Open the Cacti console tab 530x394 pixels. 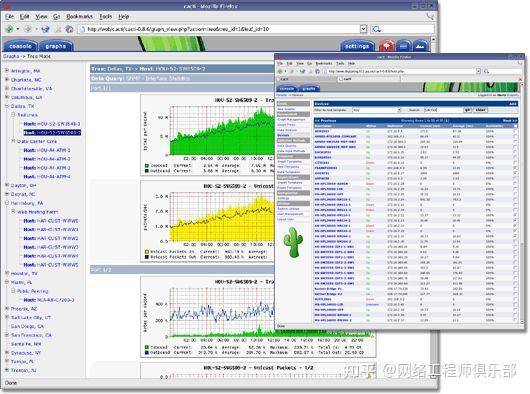(20, 46)
